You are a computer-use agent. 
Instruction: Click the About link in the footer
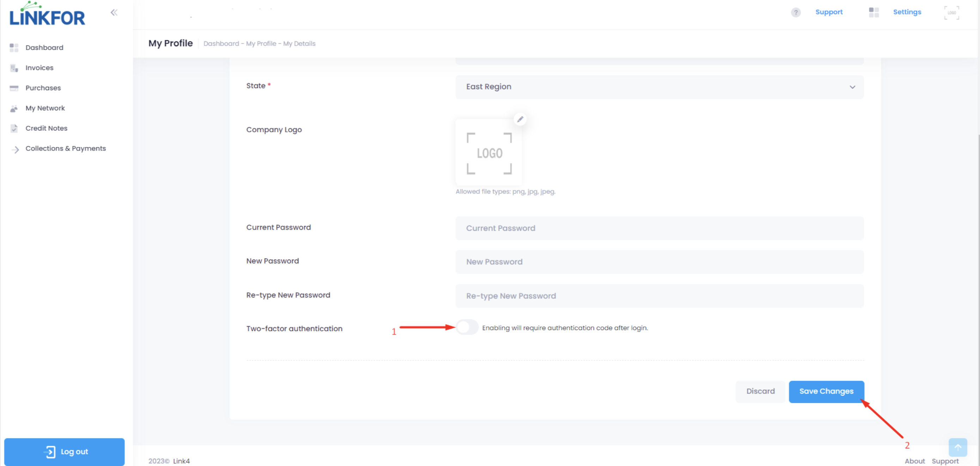tap(914, 461)
